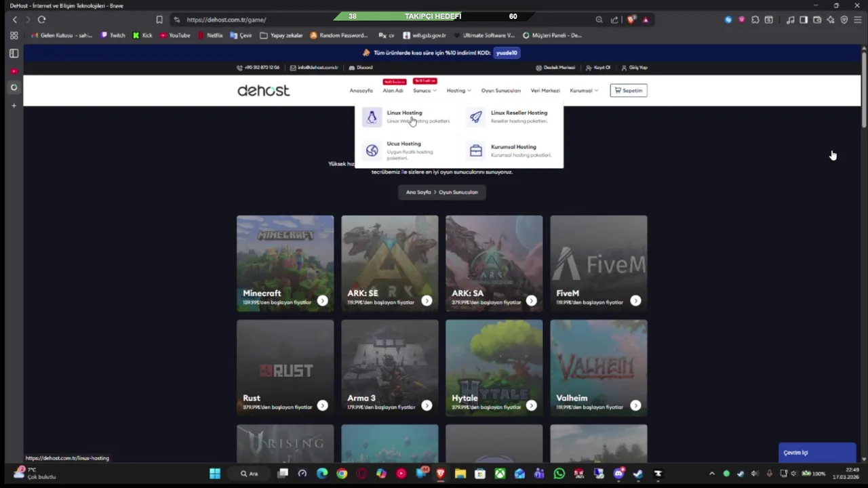Open Veri Merkezi menu item
This screenshot has width=868, height=488.
(545, 91)
